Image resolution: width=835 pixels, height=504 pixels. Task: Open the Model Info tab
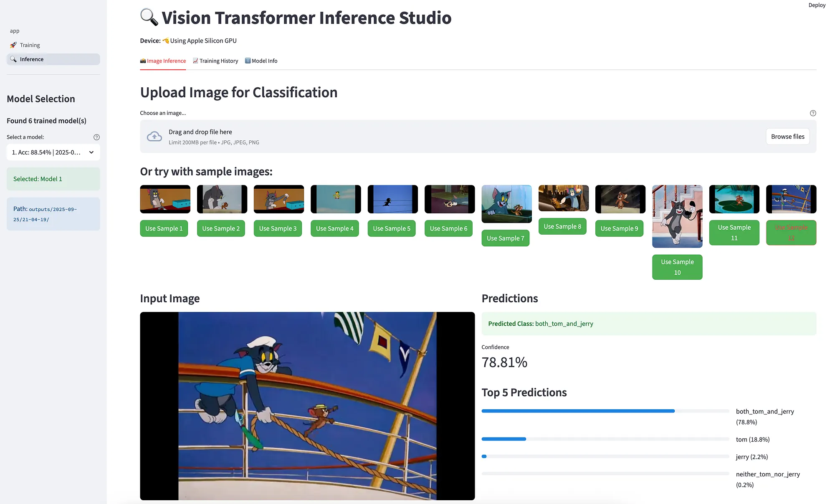pyautogui.click(x=261, y=61)
